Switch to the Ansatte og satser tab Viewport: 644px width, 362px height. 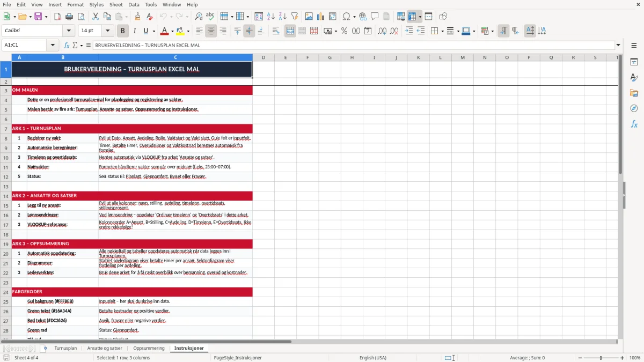tap(105, 348)
